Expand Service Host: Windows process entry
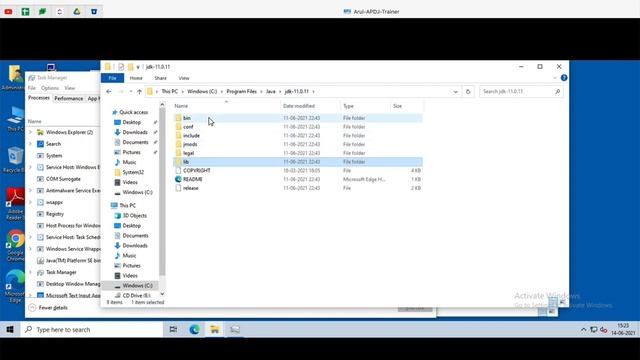This screenshot has width=640, height=360. tap(30, 167)
